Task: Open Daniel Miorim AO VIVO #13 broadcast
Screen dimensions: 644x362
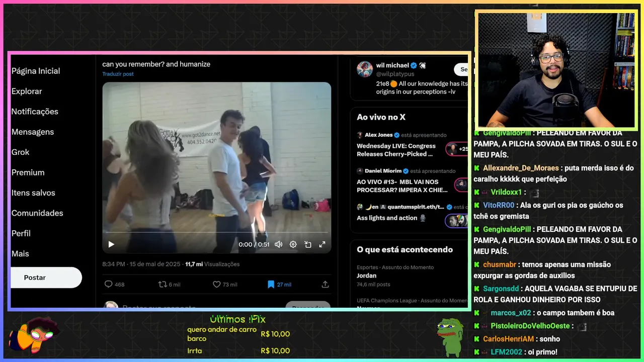Action: pos(402,186)
